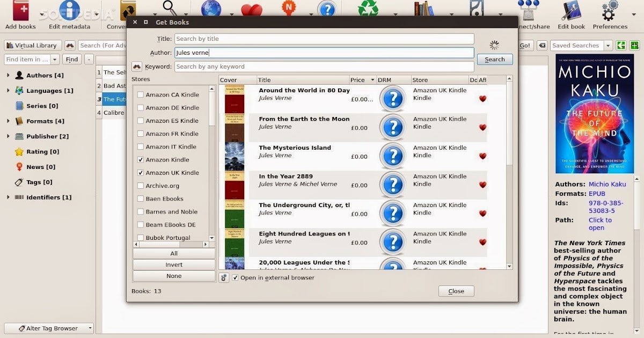Select all stores with the All button
This screenshot has width=644, height=338.
point(174,253)
